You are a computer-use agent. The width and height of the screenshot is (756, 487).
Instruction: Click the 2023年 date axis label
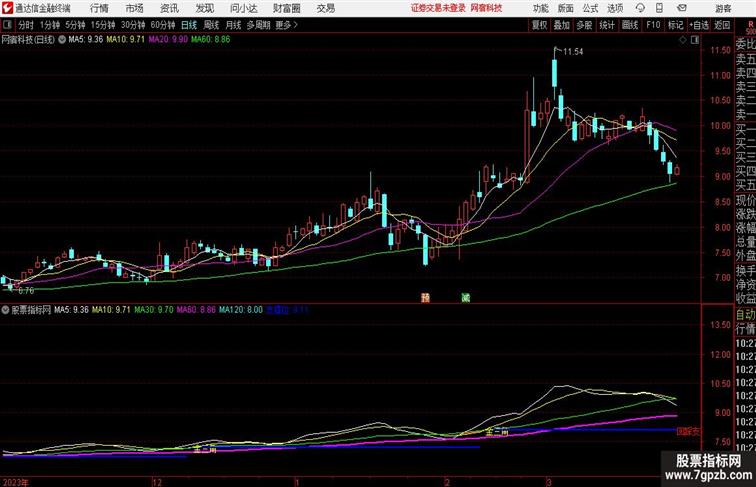tap(15, 482)
